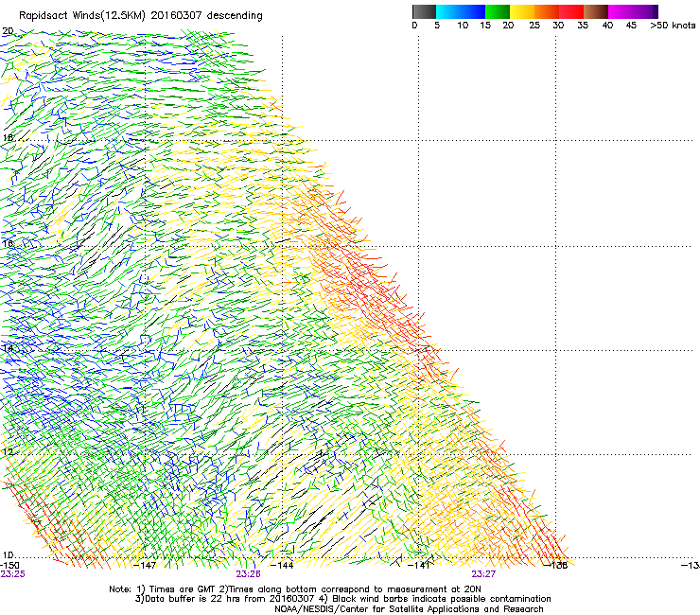Image resolution: width=700 pixels, height=615 pixels.
Task: Click the green 15-20 knots legend segment
Action: pyautogui.click(x=498, y=11)
